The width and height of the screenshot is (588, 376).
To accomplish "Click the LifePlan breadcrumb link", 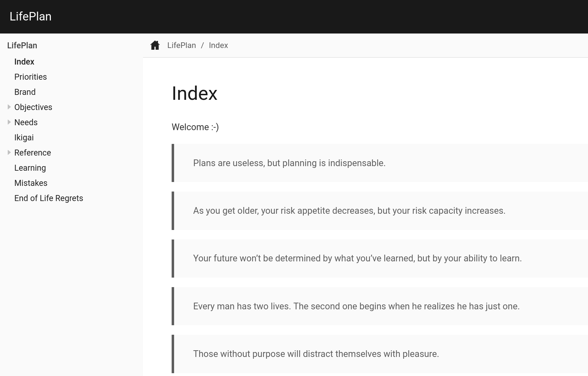I will [182, 46].
